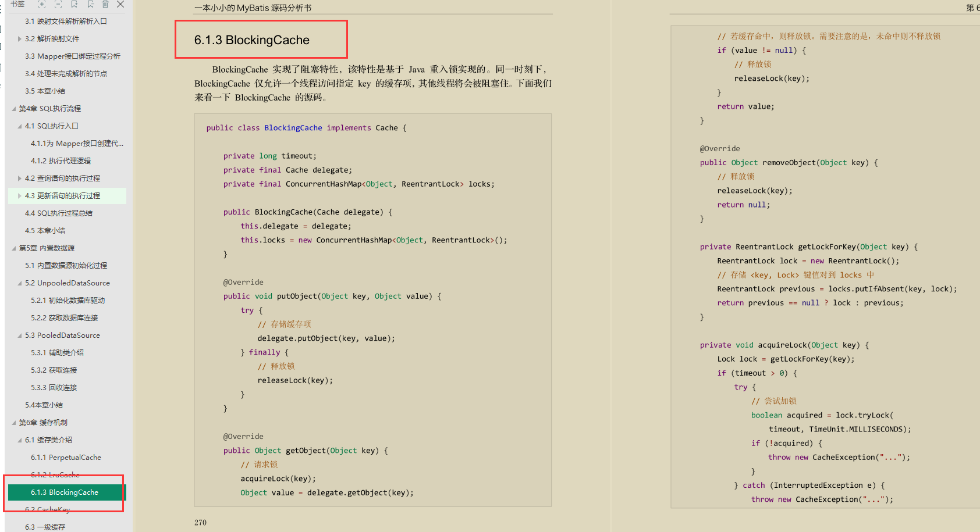The height and width of the screenshot is (532, 980).
Task: Click the page number 270
Action: (200, 523)
